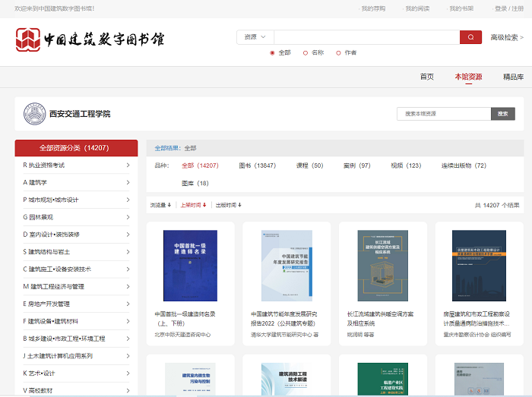Select the 名称 search radio button
532x397 pixels.
tap(306, 53)
